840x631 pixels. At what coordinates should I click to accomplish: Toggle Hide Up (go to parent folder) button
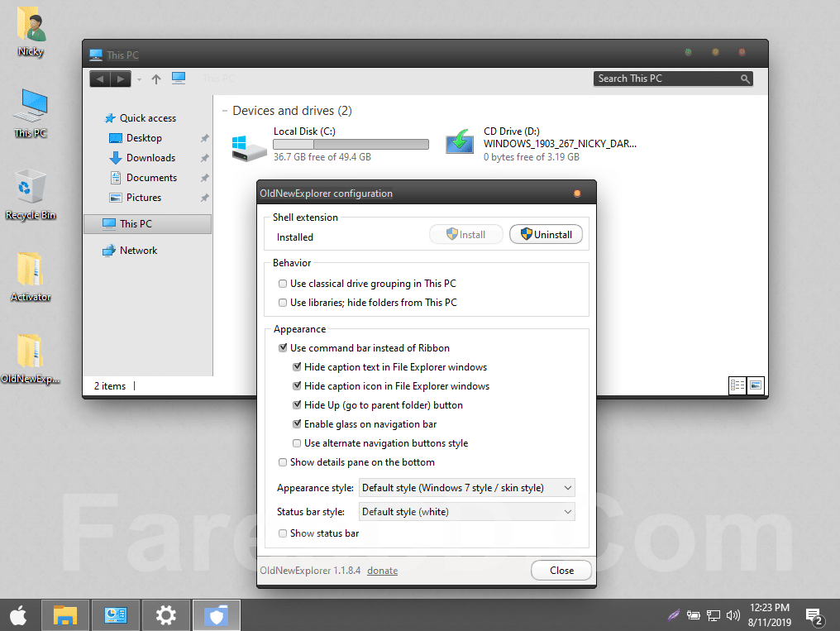pyautogui.click(x=297, y=405)
